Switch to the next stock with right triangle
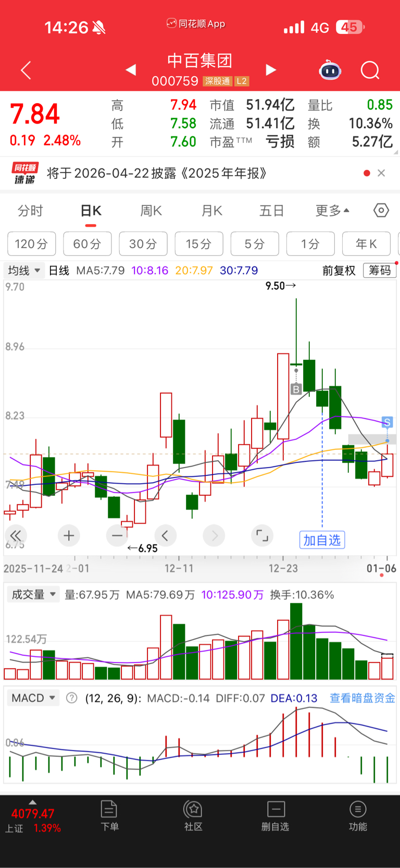This screenshot has height=868, width=400. [x=271, y=69]
